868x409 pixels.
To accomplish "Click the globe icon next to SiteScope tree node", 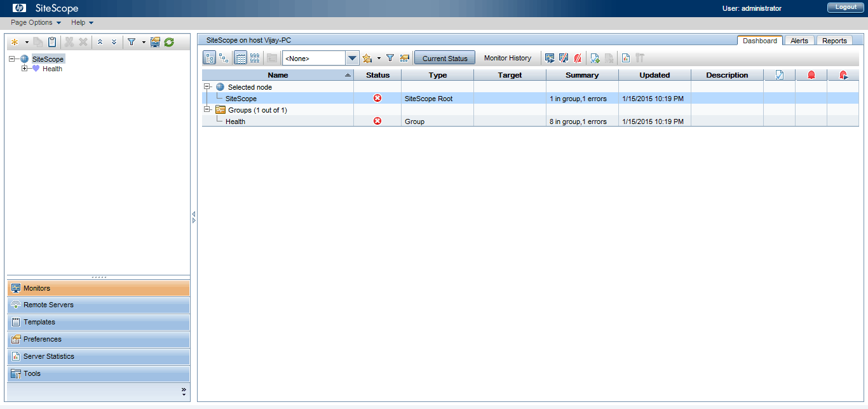I will click(25, 59).
